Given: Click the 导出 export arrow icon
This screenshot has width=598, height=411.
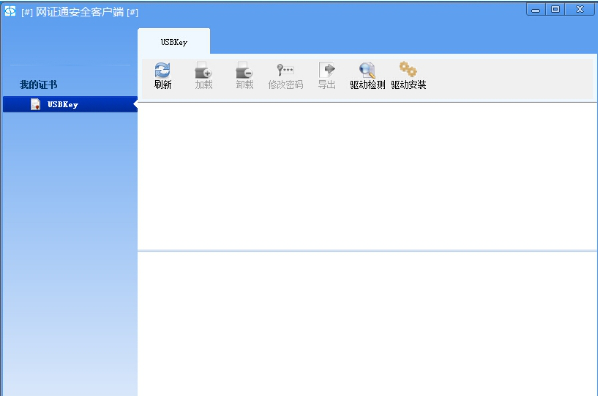Looking at the screenshot, I should click(x=326, y=70).
